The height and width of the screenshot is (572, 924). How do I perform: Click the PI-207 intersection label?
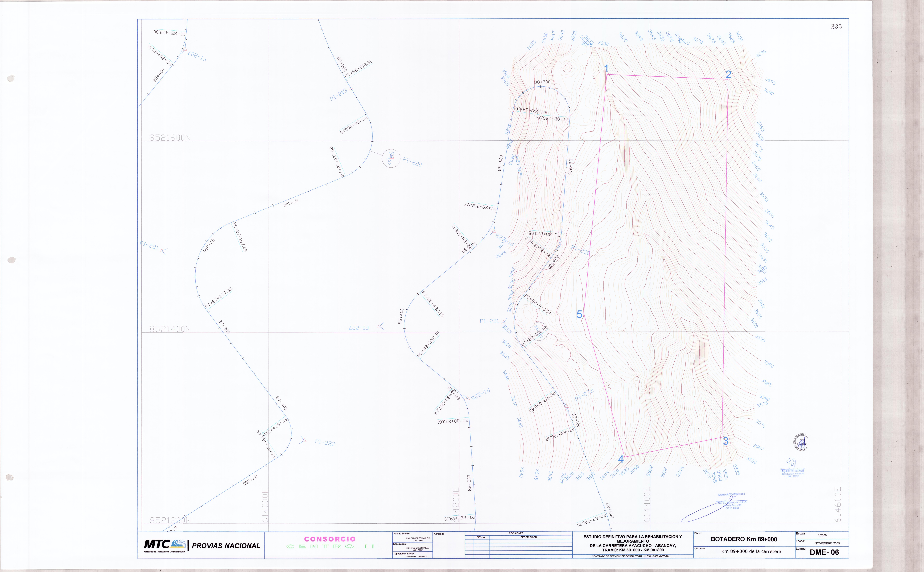coord(197,56)
